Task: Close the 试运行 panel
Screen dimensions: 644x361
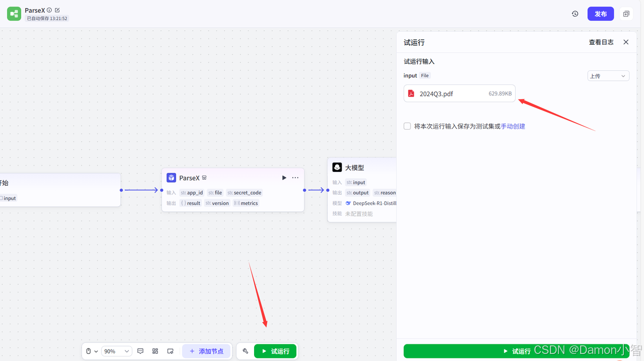Action: [626, 42]
